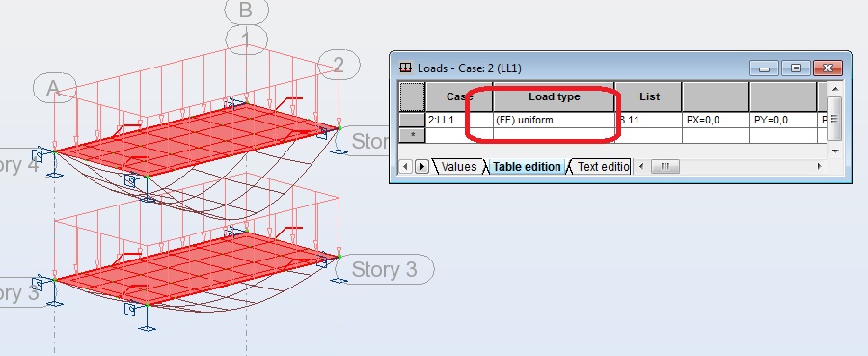Viewport: 868px width, 356px height.
Task: Select the 2:LL1 case cell
Action: click(459, 120)
